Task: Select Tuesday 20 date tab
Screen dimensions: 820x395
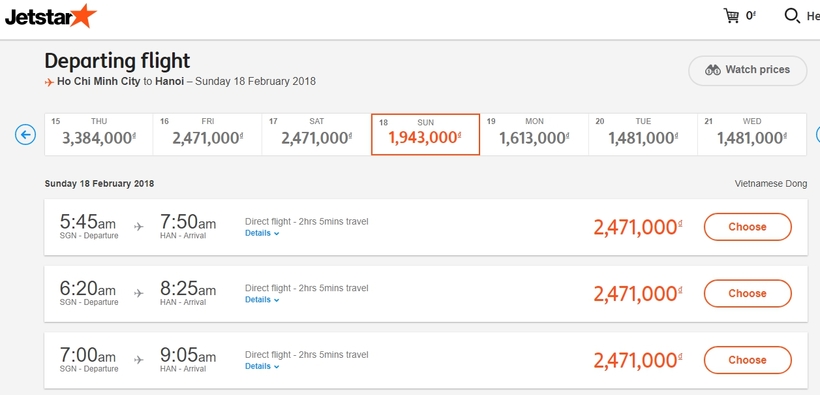Action: [643, 134]
